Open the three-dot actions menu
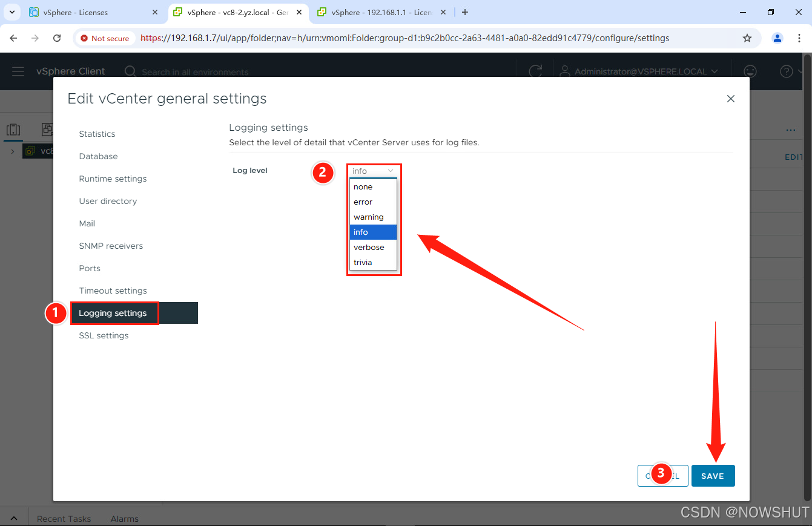The width and height of the screenshot is (812, 526). pyautogui.click(x=790, y=130)
